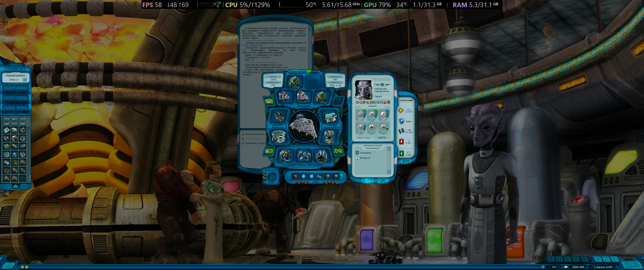The image size is (644, 270).
Task: Switch to equipment configuration tab 3
Action: (316, 72)
